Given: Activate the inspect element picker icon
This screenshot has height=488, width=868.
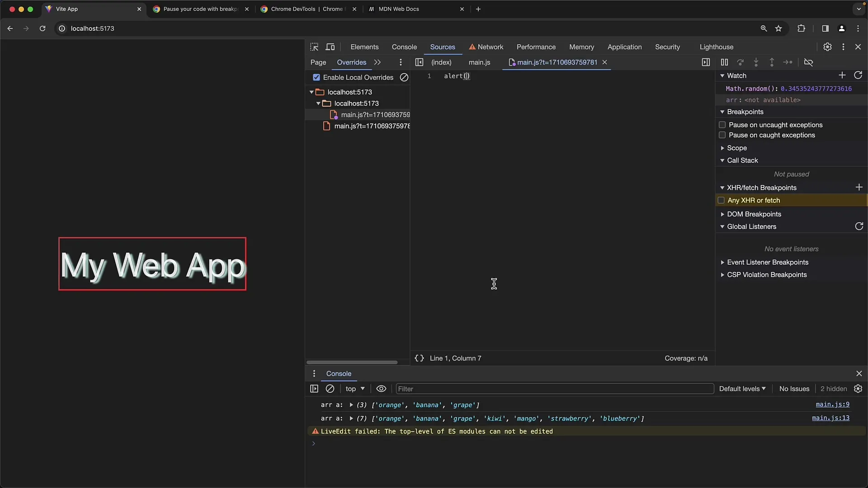Looking at the screenshot, I should [x=314, y=47].
